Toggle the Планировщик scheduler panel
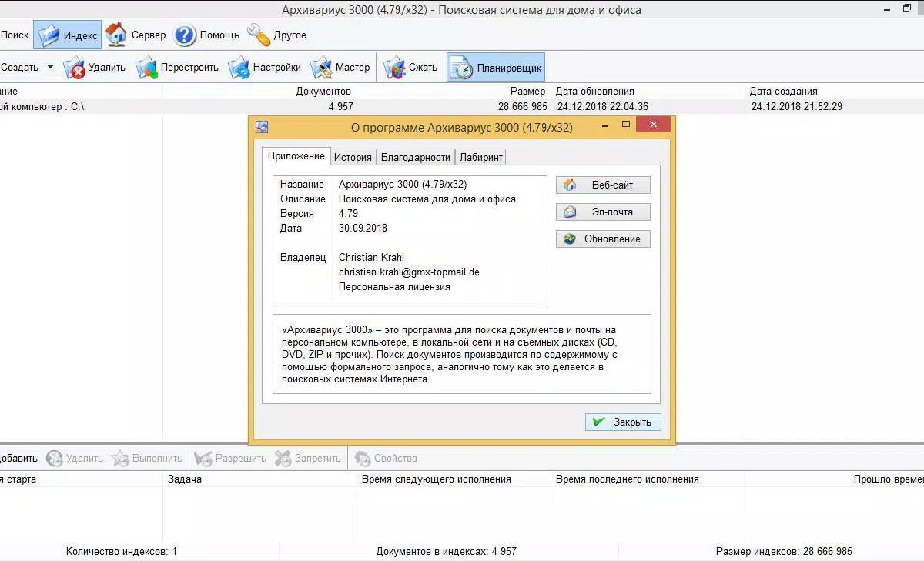The width and height of the screenshot is (924, 561). click(496, 68)
